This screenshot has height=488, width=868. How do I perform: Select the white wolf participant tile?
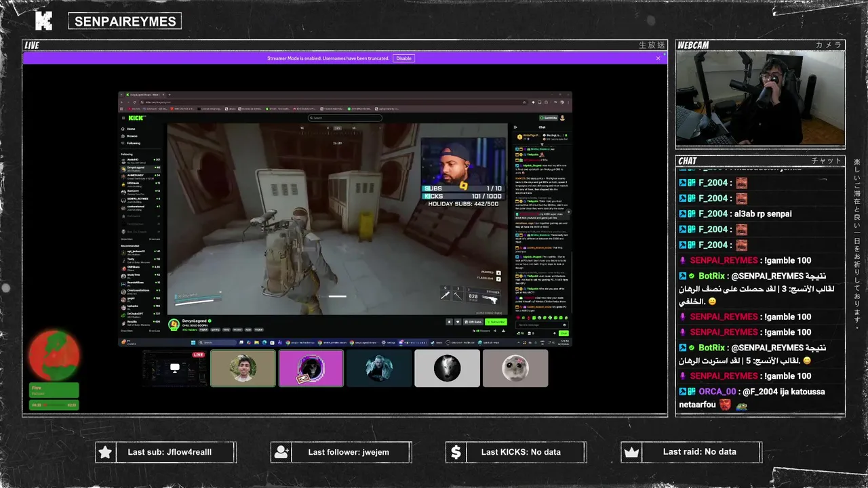(x=447, y=368)
